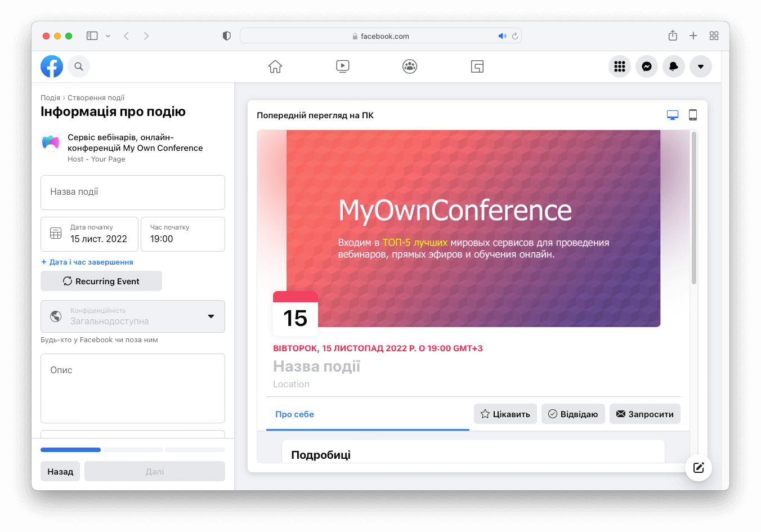
Task: Switch preview to mobile view
Action: (x=693, y=115)
